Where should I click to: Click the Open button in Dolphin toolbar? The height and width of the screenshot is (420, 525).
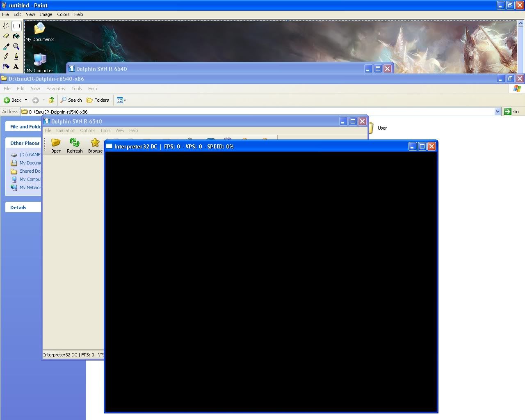56,146
